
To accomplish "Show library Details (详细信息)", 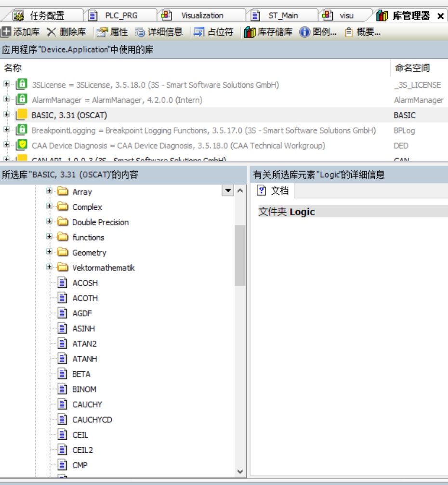I will pyautogui.click(x=140, y=32).
